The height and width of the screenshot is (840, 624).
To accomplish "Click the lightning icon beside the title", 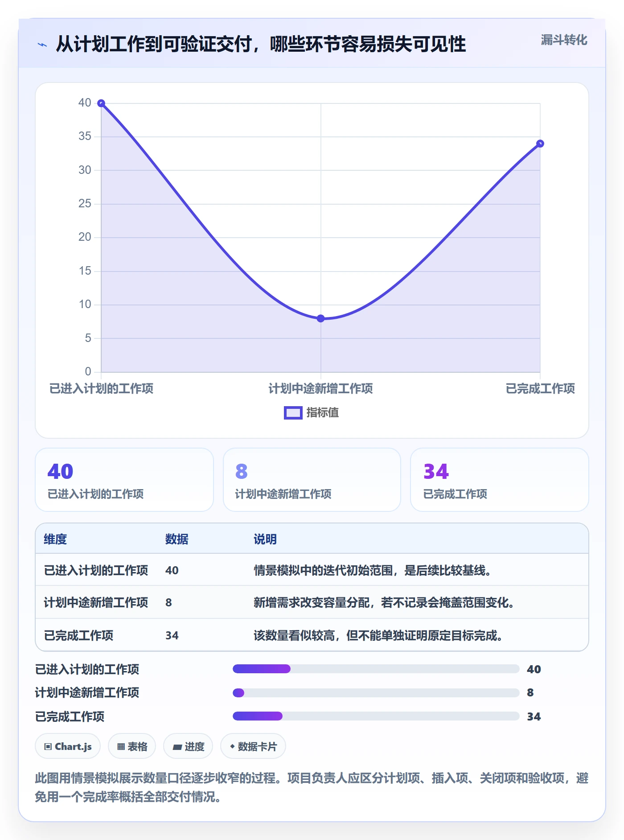I will pos(42,45).
